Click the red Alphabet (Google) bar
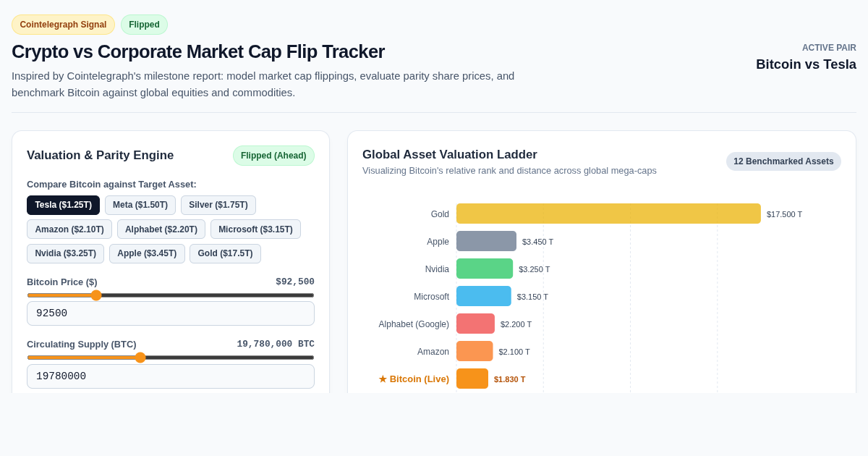The width and height of the screenshot is (868, 456). [x=475, y=324]
